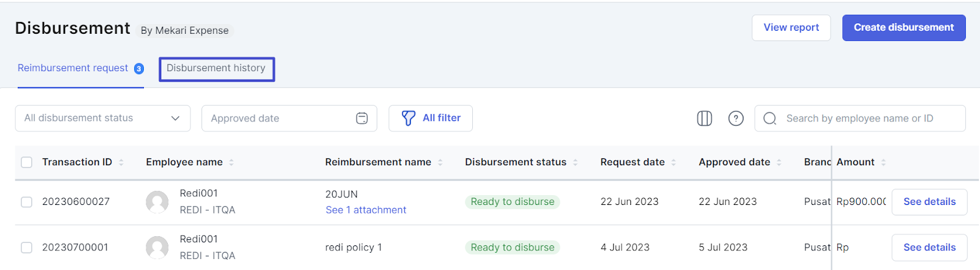See details for transaction 20230700001
980x270 pixels.
[x=929, y=248]
